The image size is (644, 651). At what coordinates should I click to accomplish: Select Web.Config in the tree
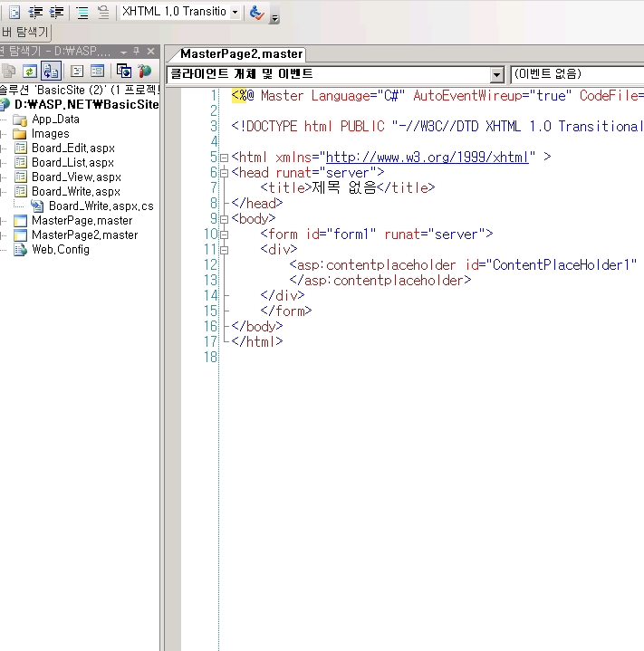click(x=61, y=250)
